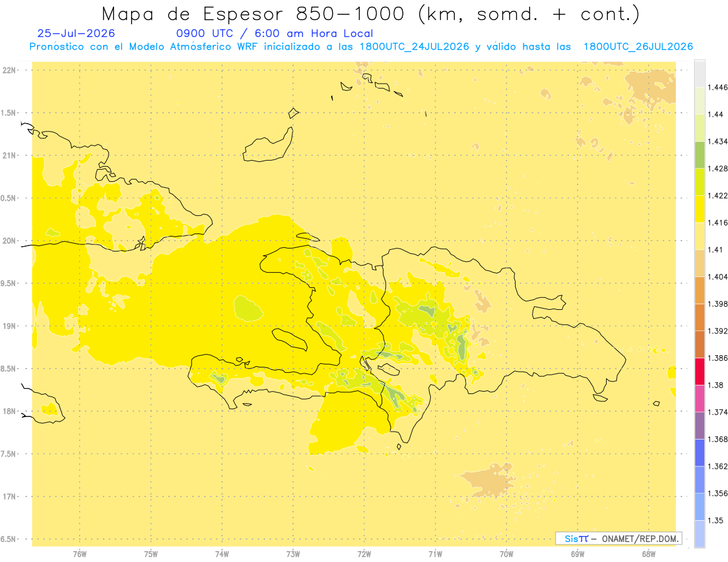Click the valid-until time '1800UTC_26JUL2026'

pos(638,47)
